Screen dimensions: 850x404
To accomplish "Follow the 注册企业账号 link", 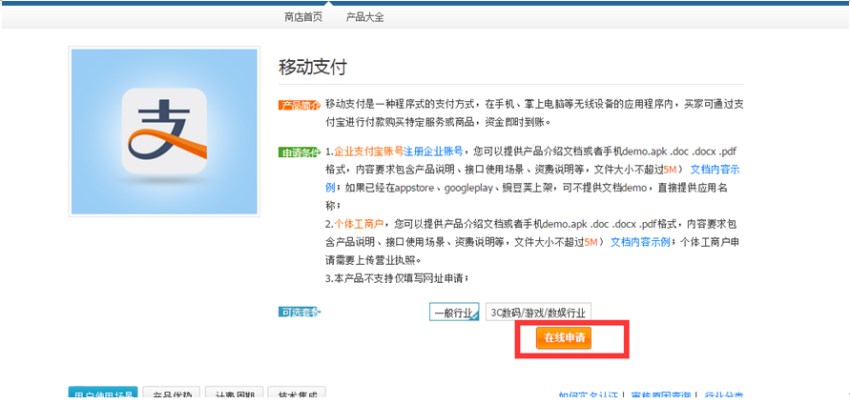I will [x=433, y=151].
